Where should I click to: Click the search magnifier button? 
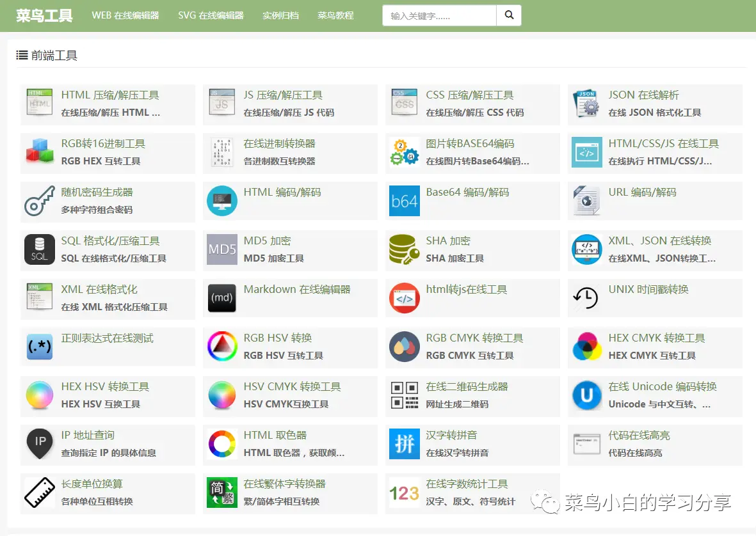(x=509, y=15)
